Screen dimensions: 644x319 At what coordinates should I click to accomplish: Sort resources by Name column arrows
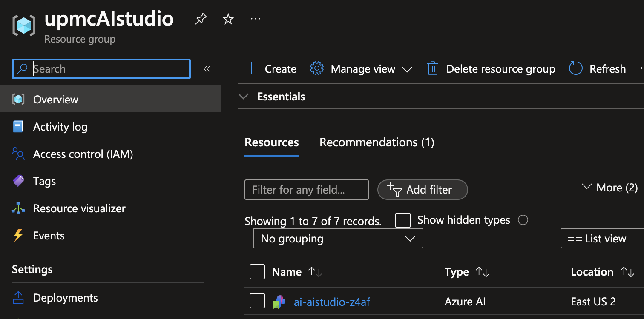coord(315,272)
